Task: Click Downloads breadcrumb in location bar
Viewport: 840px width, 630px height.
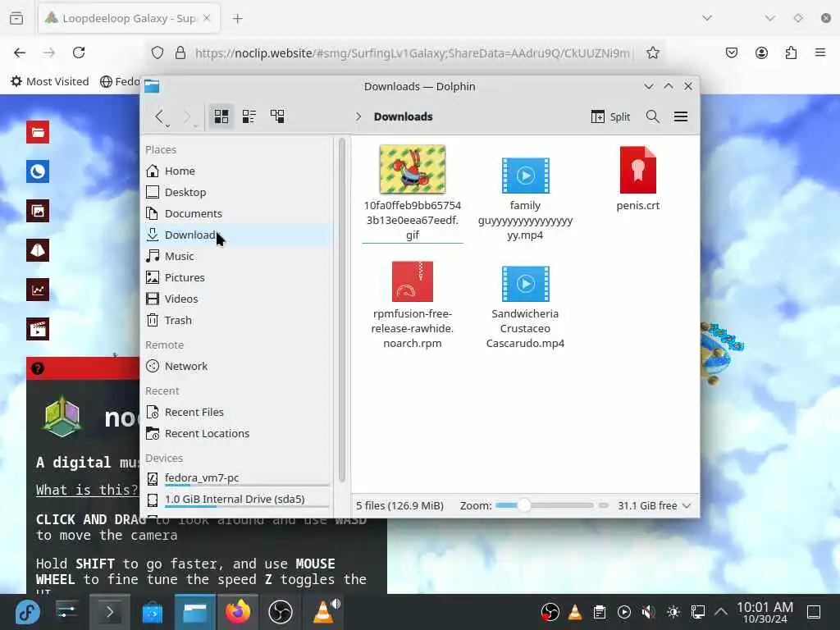Action: [404, 116]
